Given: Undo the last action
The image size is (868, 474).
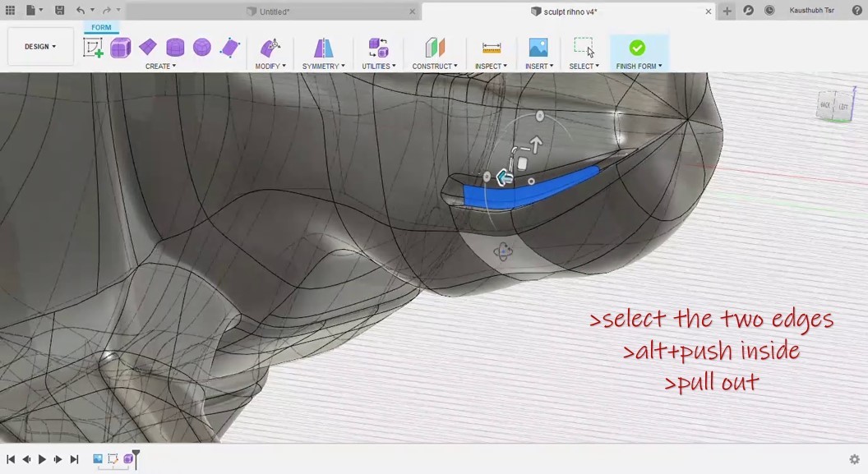Looking at the screenshot, I should (x=81, y=10).
